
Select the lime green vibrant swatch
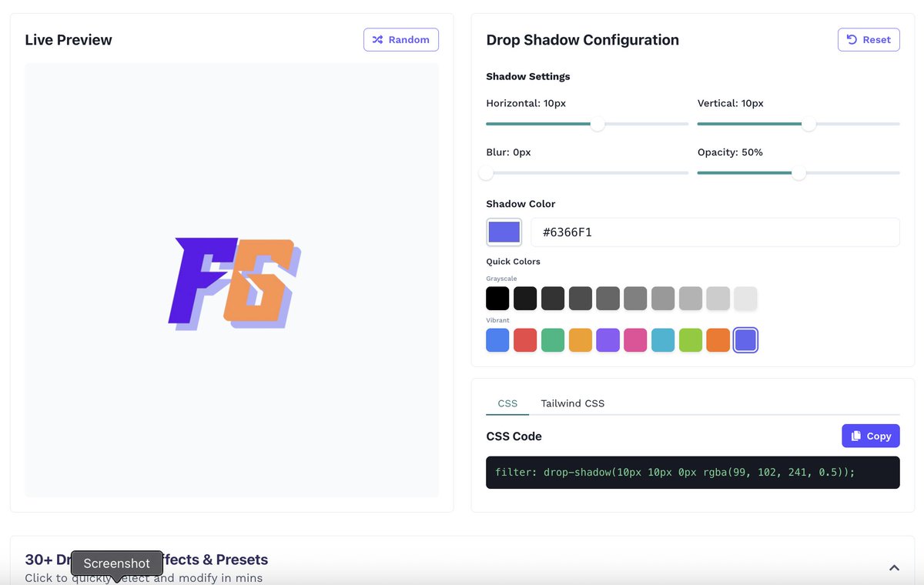click(x=691, y=340)
